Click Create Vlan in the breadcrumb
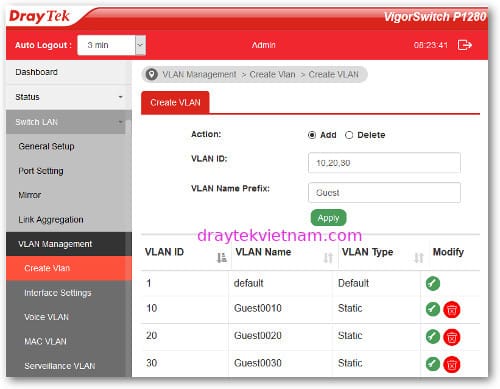The height and width of the screenshot is (389, 500). 272,74
